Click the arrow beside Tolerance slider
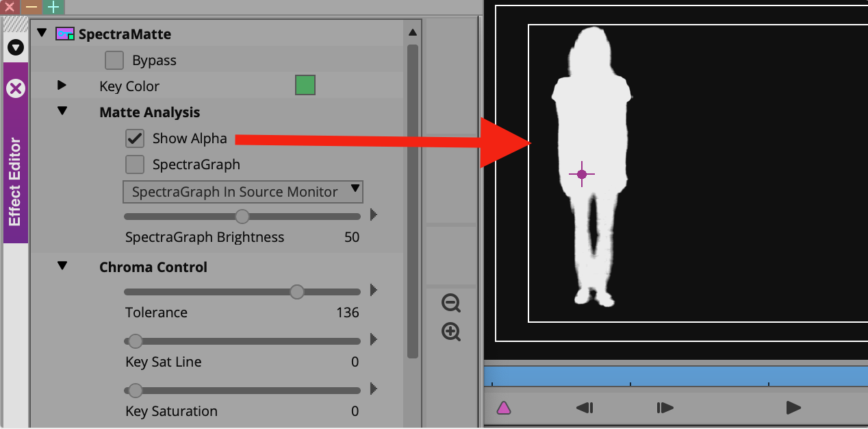This screenshot has height=429, width=868. tap(374, 291)
